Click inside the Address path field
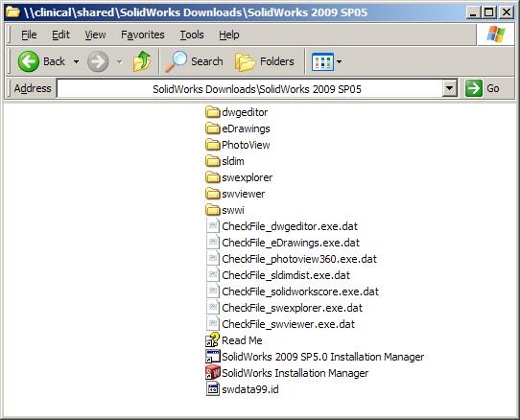Screen dimensions: 520x420 click(249, 88)
